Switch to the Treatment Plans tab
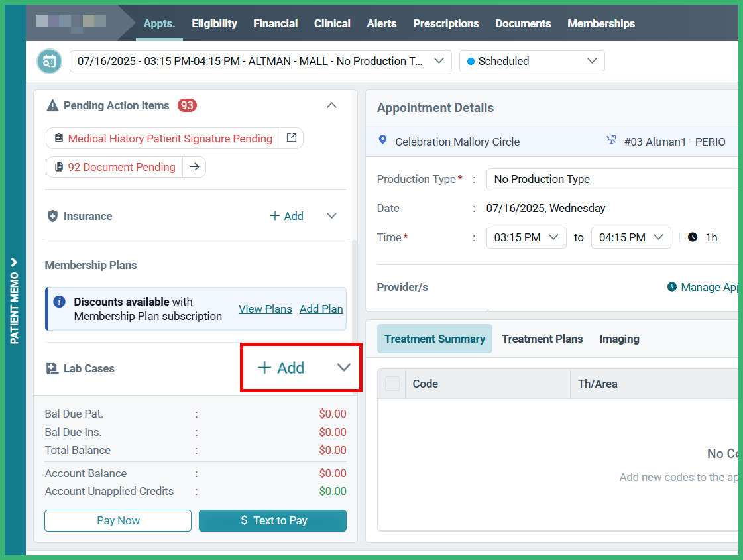This screenshot has height=560, width=743. coord(542,339)
